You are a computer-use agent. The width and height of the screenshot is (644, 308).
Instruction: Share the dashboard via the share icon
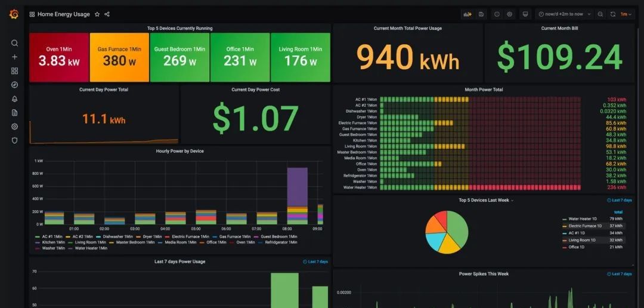[107, 14]
